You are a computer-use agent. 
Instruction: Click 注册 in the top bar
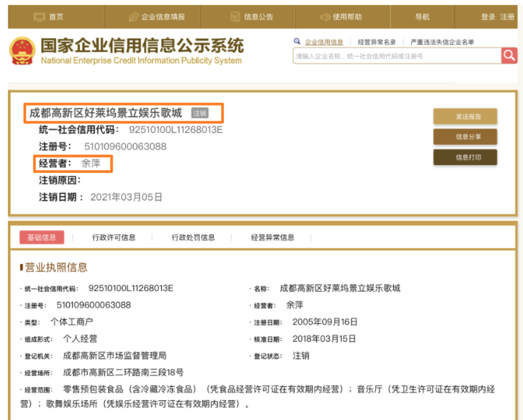coord(507,17)
